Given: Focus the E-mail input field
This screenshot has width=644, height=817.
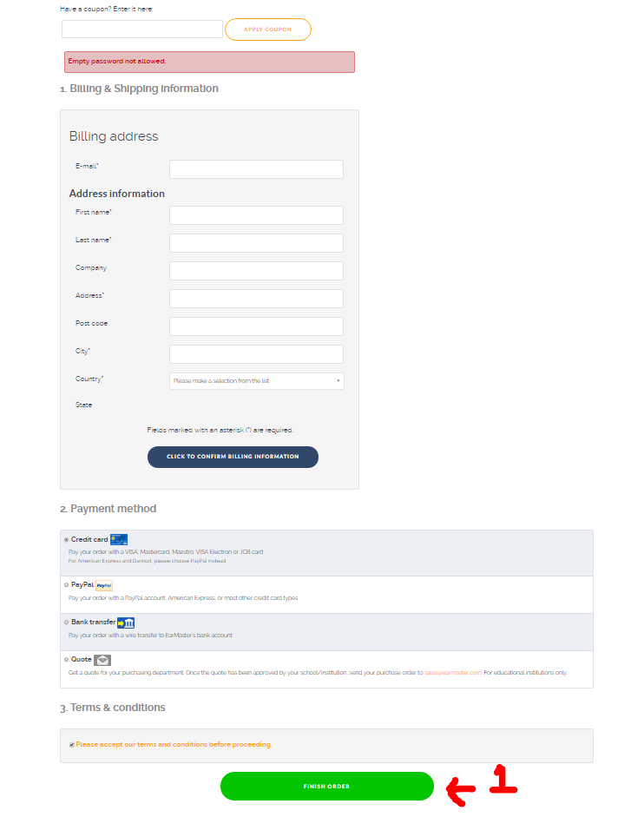Looking at the screenshot, I should pyautogui.click(x=256, y=169).
